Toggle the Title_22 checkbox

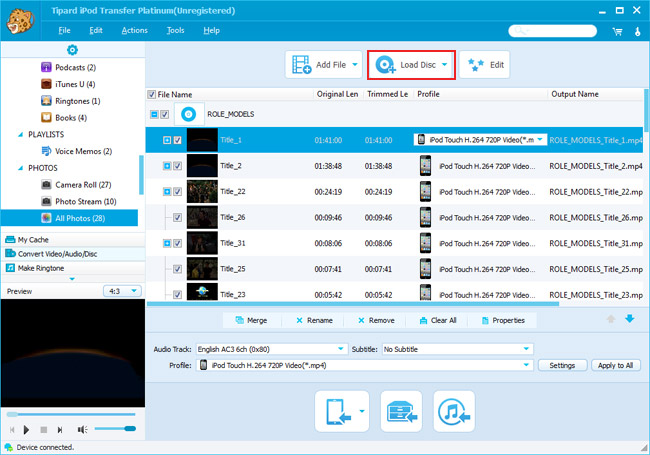point(177,191)
